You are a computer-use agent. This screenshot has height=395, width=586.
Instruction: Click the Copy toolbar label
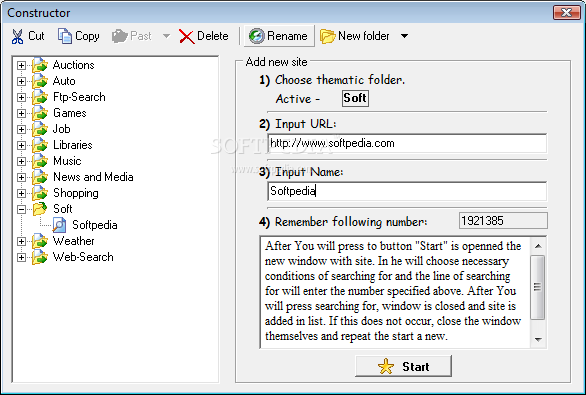click(87, 36)
